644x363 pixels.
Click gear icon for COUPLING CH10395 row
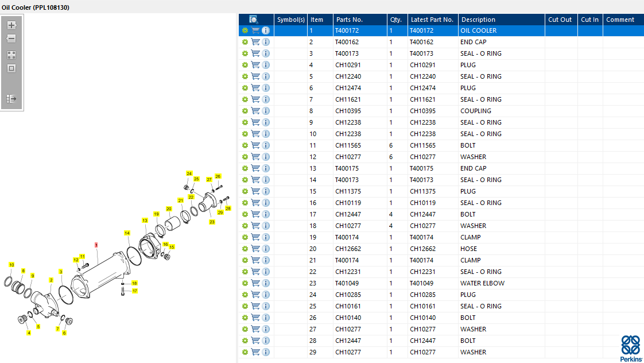pos(245,111)
